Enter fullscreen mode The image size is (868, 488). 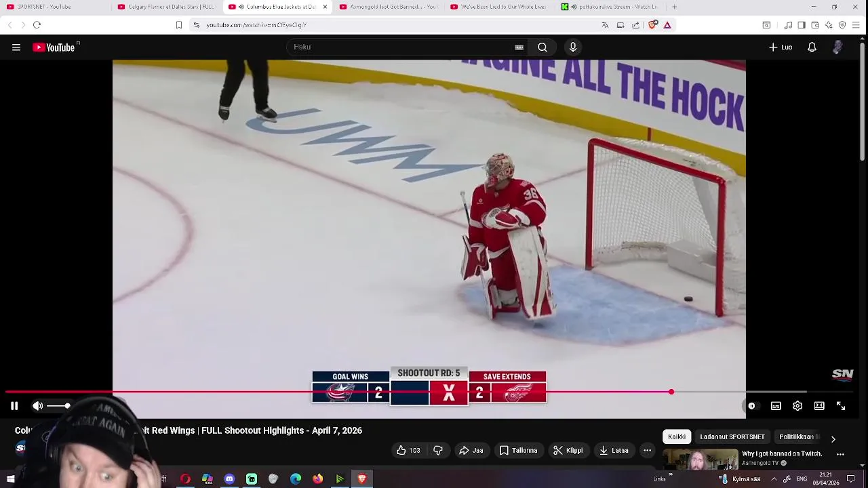click(x=841, y=406)
